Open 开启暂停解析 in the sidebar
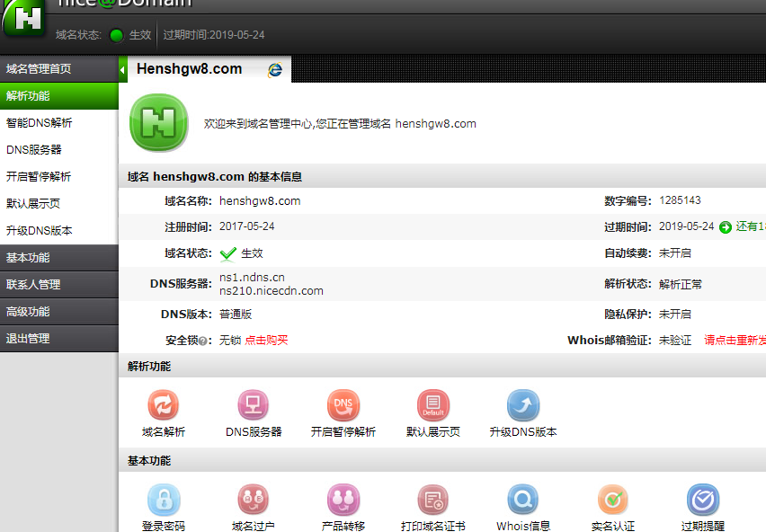This screenshot has width=766, height=532. pos(39,177)
